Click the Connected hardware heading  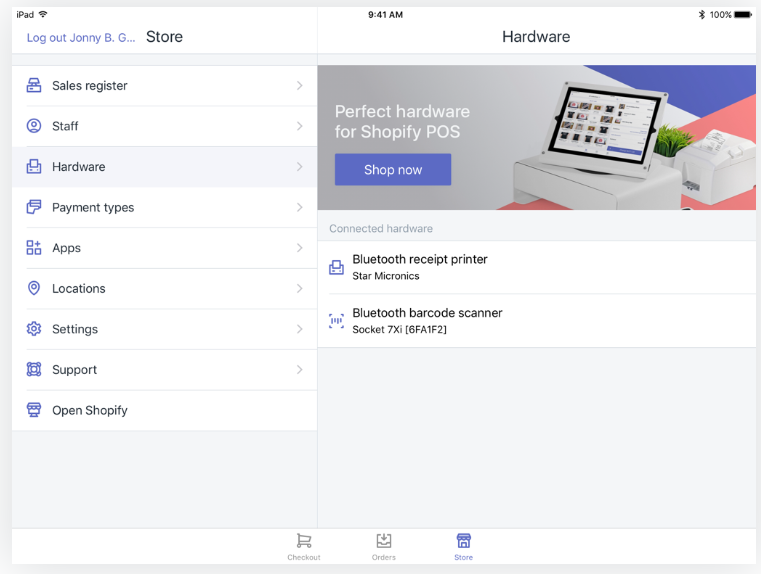pyautogui.click(x=380, y=229)
